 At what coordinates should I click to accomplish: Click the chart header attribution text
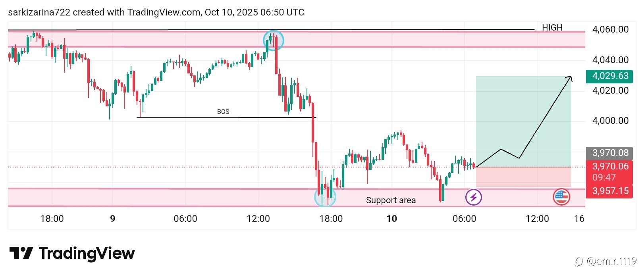[156, 12]
